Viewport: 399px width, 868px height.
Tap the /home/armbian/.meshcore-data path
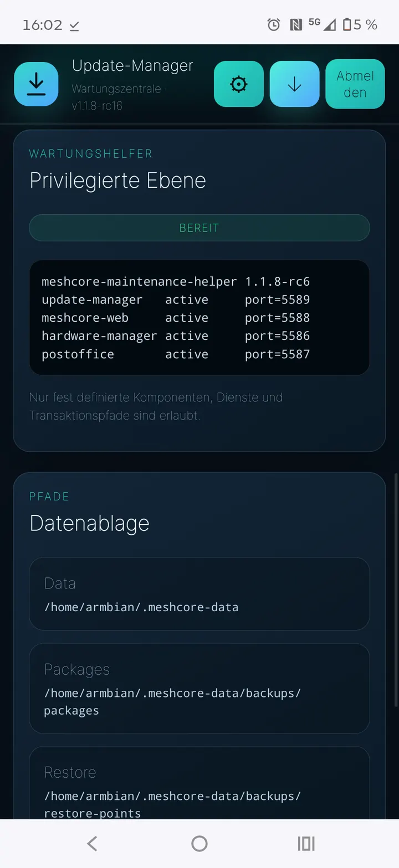point(141,607)
